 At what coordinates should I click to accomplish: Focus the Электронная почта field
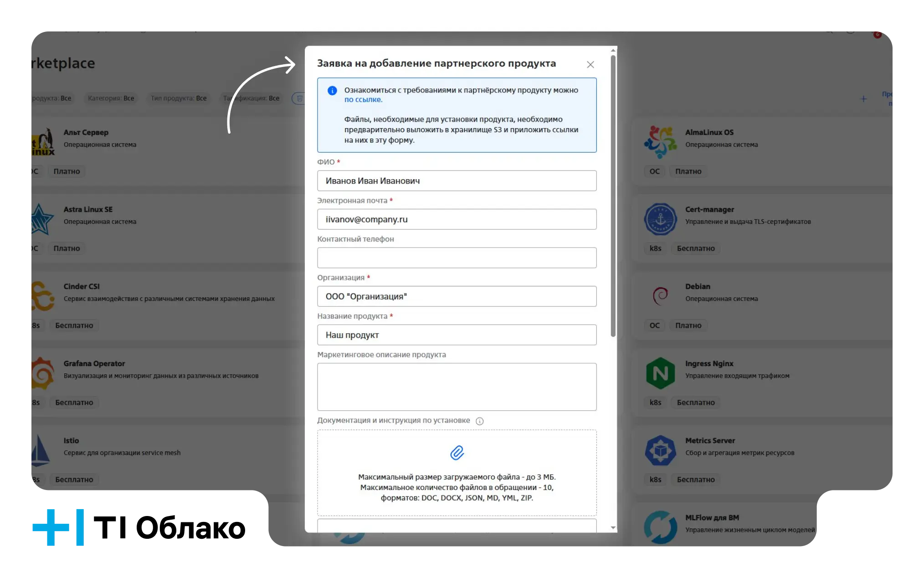click(x=457, y=219)
